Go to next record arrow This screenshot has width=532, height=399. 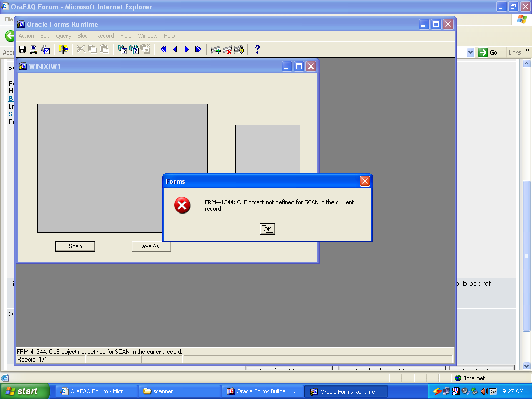[x=187, y=49]
